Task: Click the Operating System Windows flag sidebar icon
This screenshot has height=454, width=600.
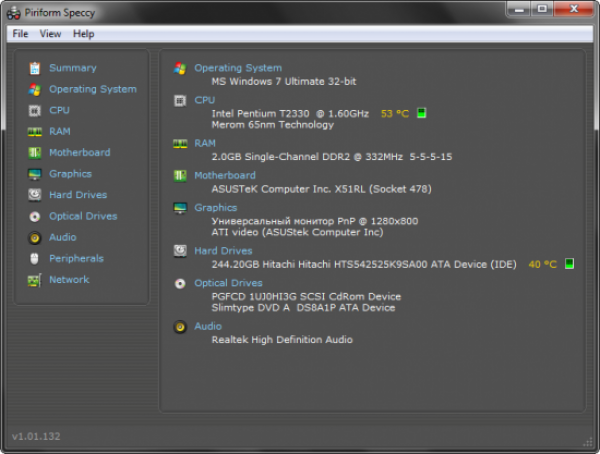Action: (35, 90)
